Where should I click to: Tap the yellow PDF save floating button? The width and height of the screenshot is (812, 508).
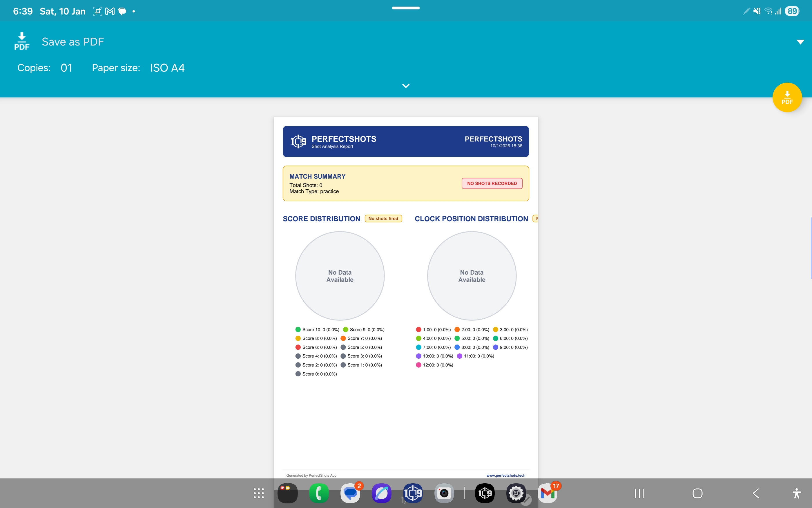787,97
